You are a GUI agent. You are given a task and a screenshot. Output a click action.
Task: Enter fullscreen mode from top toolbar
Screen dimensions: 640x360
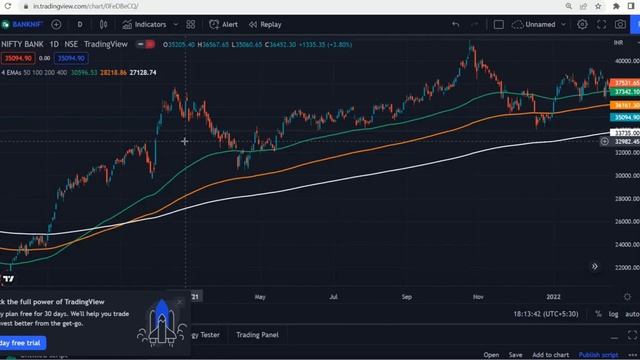pyautogui.click(x=601, y=24)
